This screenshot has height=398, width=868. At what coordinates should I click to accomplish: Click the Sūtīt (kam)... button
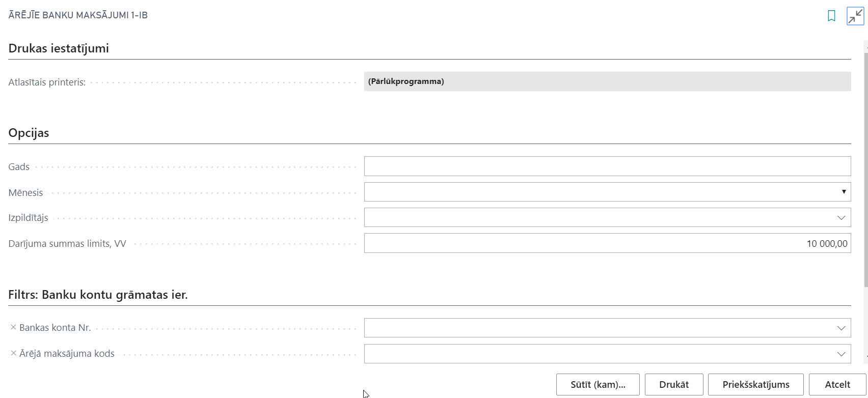pyautogui.click(x=598, y=385)
